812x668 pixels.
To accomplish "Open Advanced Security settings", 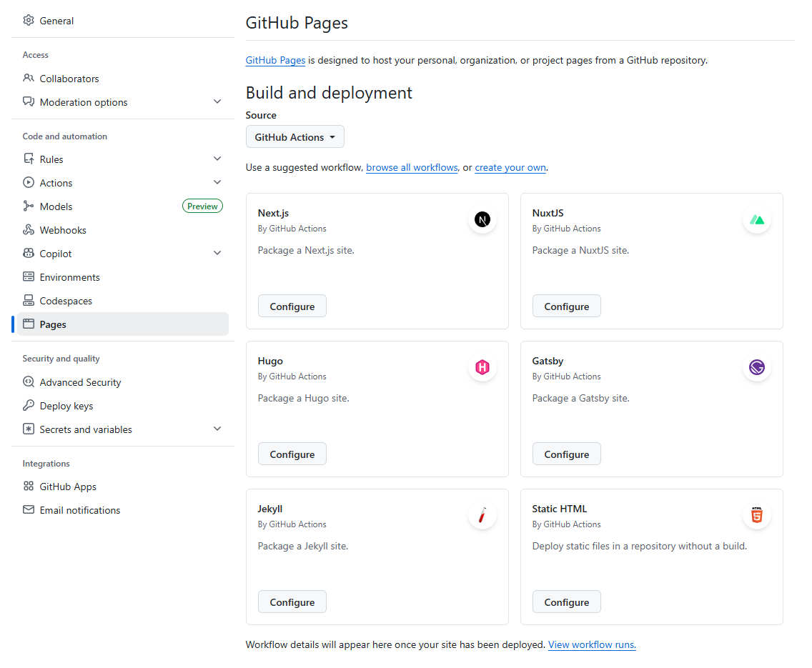I will click(123, 382).
